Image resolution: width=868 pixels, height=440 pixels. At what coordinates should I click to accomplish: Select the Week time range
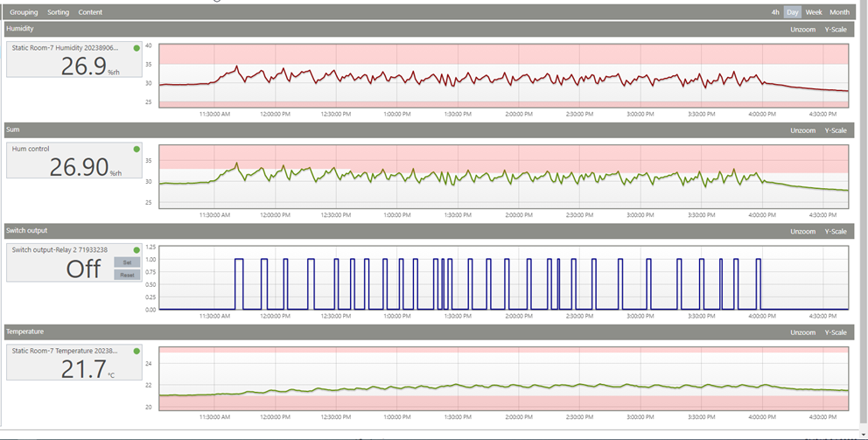click(x=814, y=12)
